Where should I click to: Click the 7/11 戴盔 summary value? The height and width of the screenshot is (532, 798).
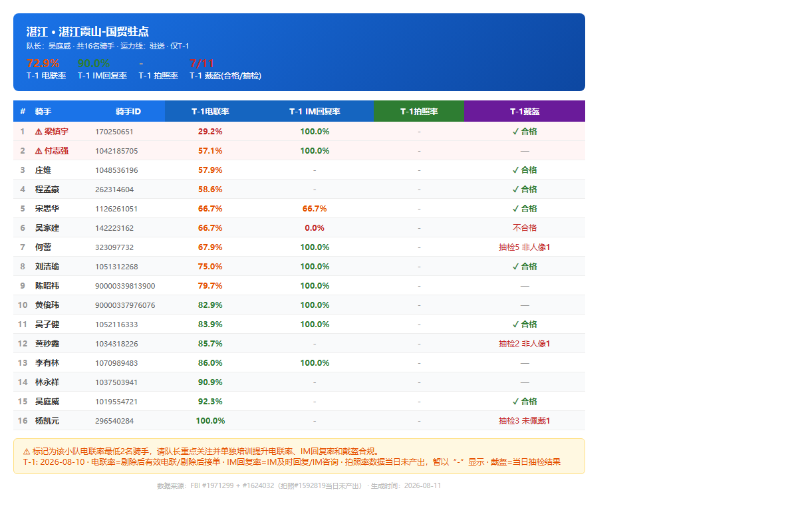pos(202,64)
